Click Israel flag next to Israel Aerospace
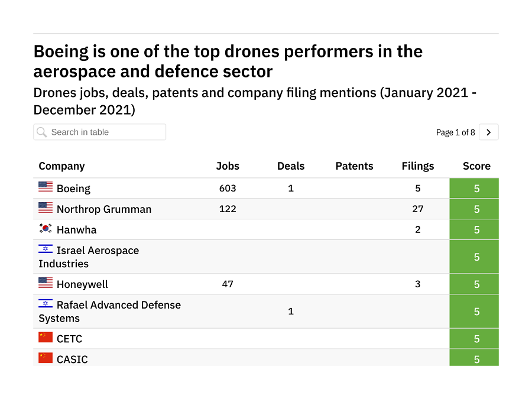Viewport: 532px width, 399px height. click(x=46, y=249)
